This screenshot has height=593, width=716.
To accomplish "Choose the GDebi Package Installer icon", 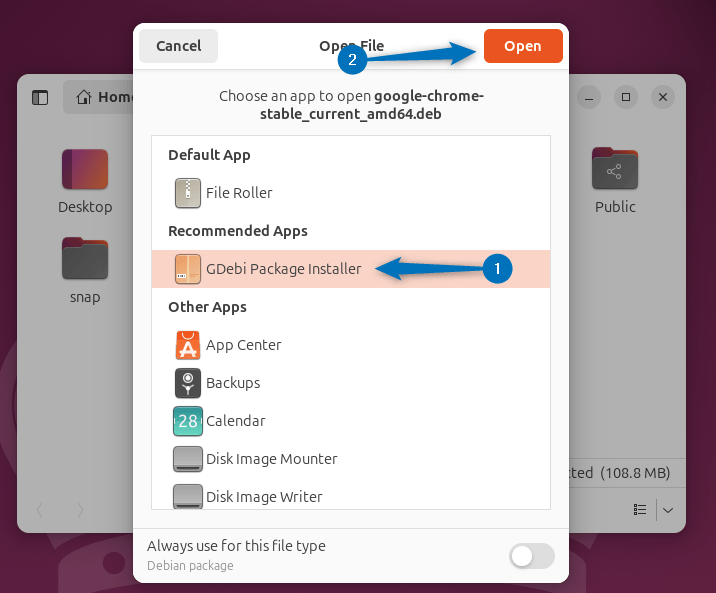I will (188, 269).
